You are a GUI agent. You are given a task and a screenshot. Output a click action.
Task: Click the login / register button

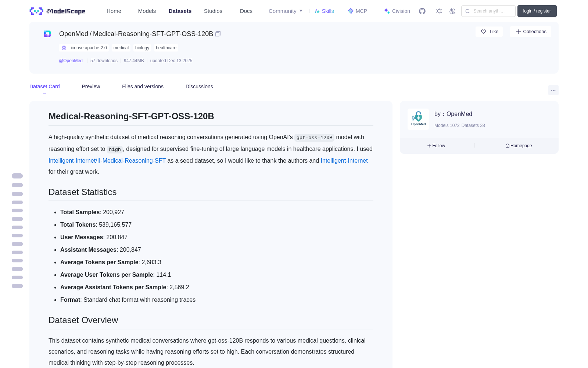click(x=537, y=11)
